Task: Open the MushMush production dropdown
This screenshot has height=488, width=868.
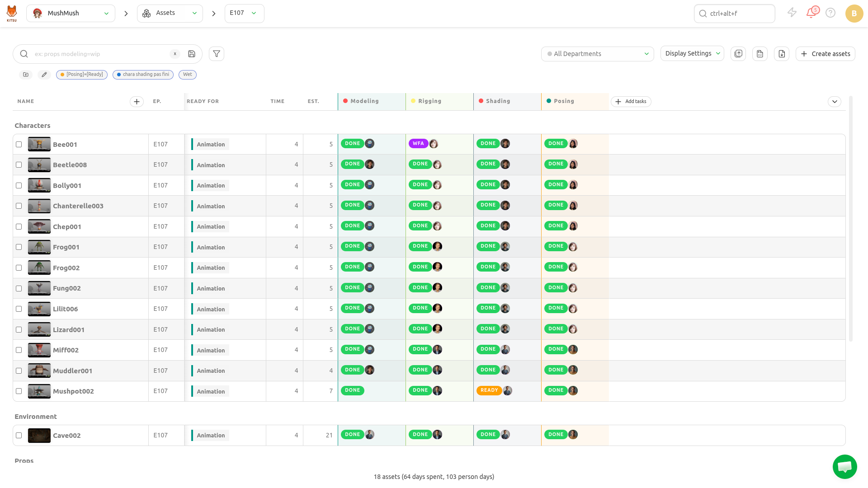Action: click(x=71, y=13)
